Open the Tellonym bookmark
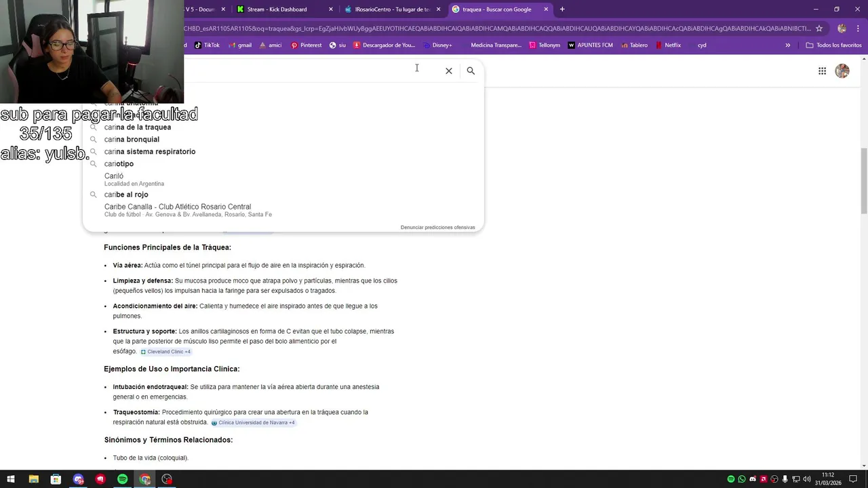 pos(545,45)
